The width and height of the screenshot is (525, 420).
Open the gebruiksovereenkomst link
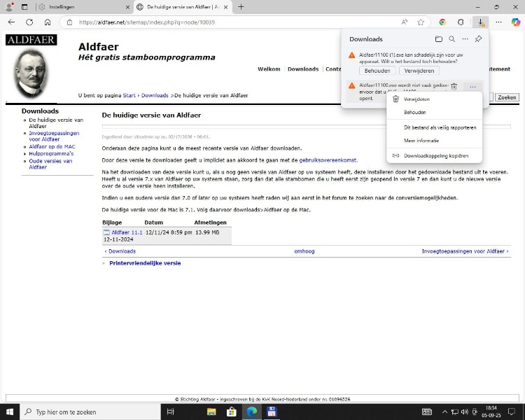328,160
